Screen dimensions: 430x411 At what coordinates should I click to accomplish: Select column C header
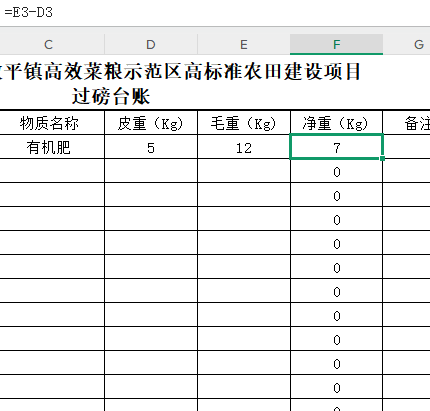tap(52, 44)
